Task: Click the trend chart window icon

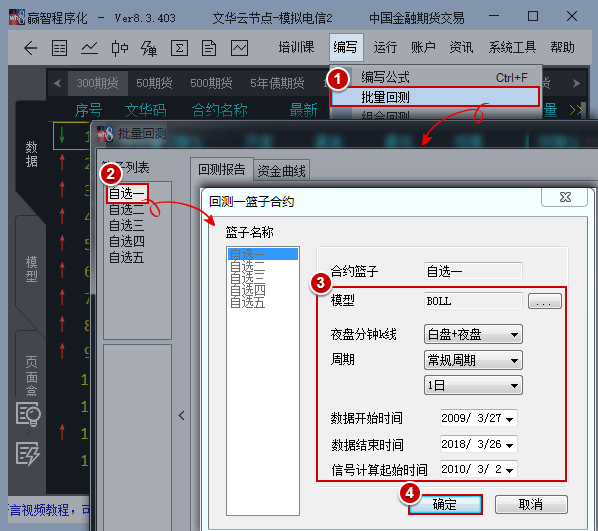Action: (x=240, y=48)
